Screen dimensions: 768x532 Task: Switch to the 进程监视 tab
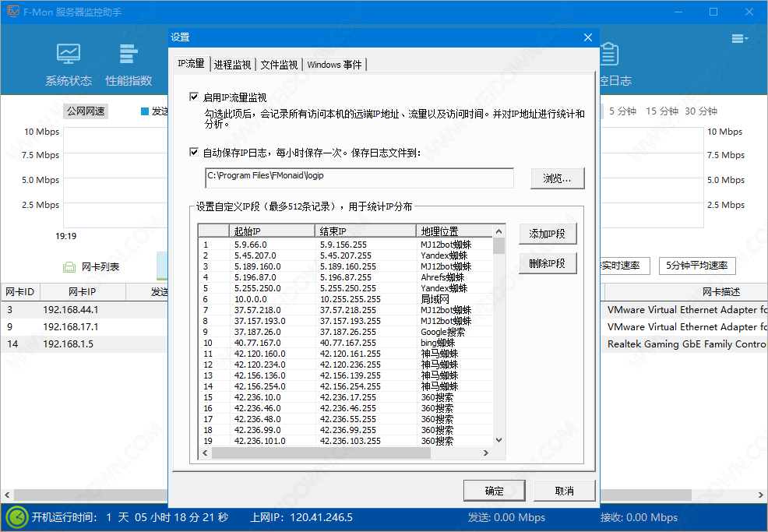[x=232, y=65]
